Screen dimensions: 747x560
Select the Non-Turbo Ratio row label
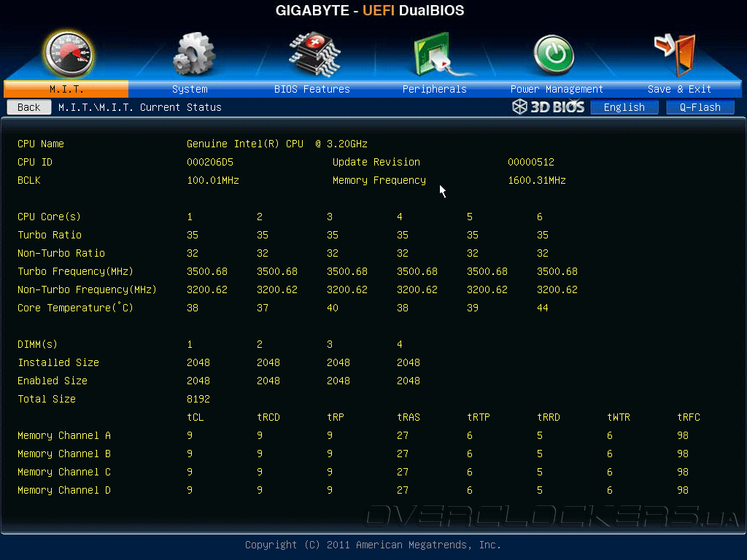(61, 253)
